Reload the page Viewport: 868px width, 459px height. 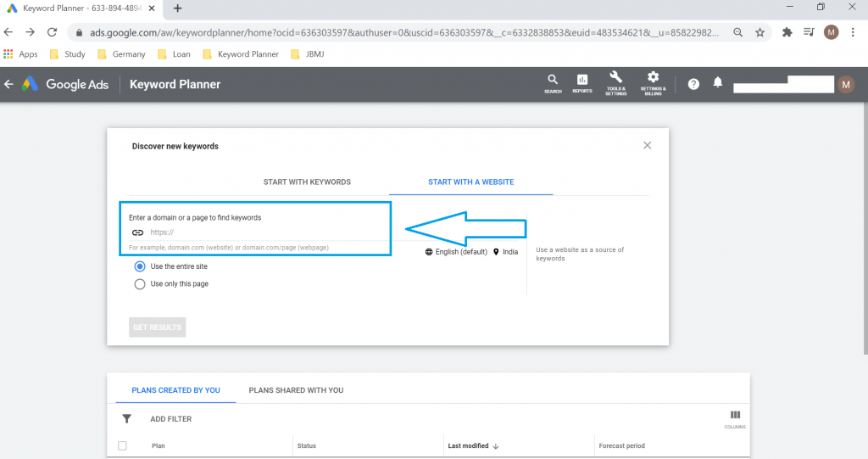point(52,32)
